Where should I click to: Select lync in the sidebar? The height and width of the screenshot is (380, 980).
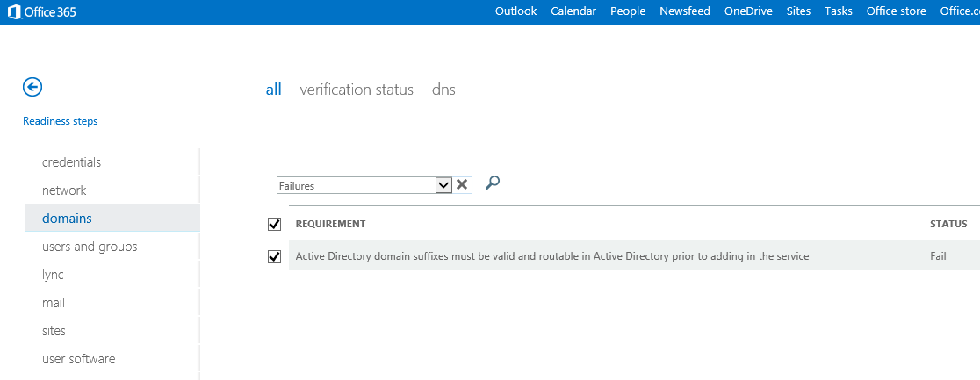point(53,275)
